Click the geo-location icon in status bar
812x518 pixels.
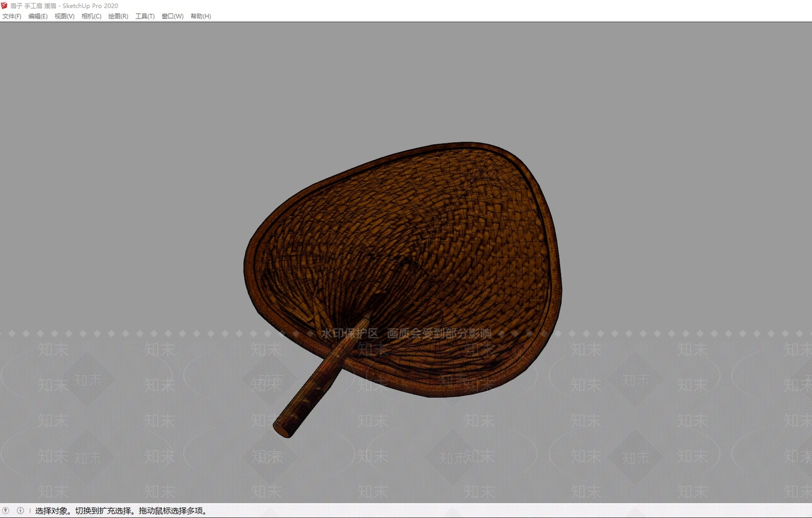click(6, 510)
